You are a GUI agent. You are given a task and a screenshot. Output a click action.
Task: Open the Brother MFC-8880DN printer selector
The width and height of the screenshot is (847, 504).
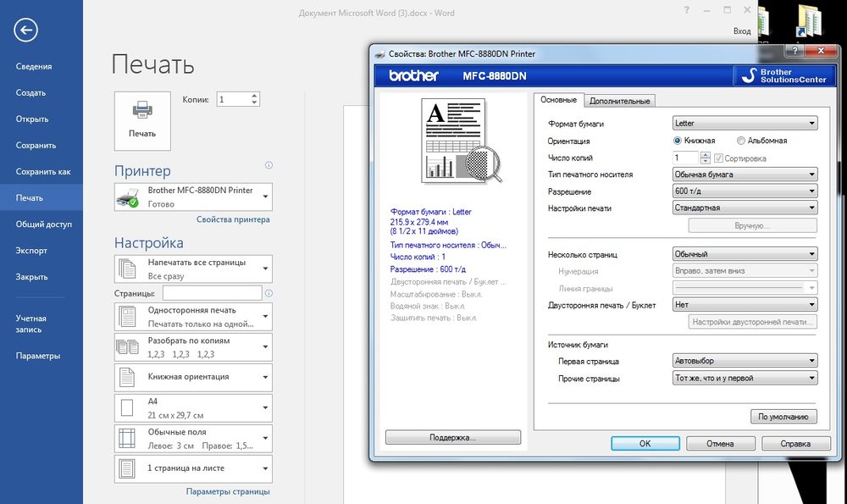194,197
